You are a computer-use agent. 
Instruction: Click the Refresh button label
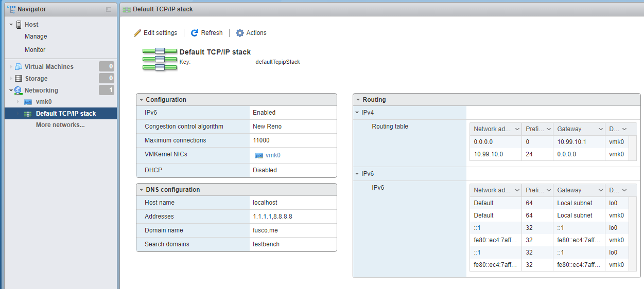[212, 33]
